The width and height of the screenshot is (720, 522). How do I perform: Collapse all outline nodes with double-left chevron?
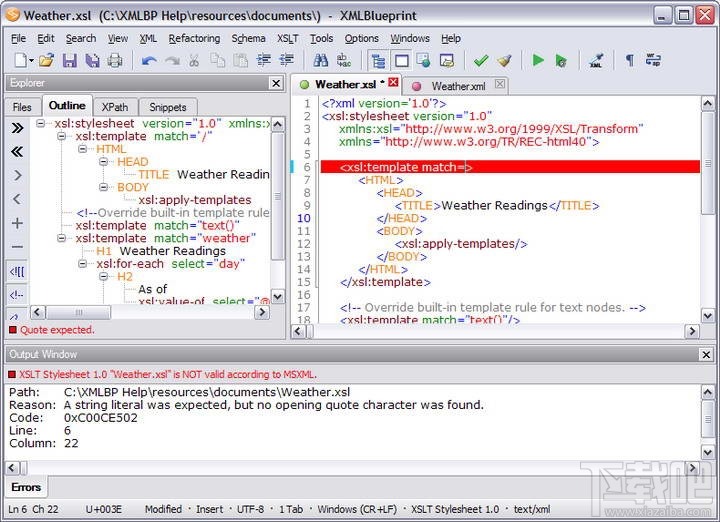(x=17, y=152)
